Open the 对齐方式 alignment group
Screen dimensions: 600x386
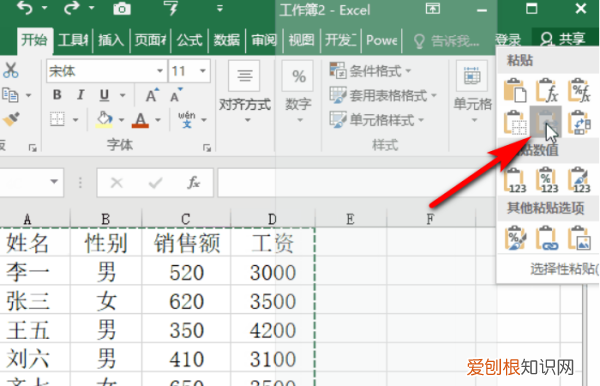click(x=245, y=92)
